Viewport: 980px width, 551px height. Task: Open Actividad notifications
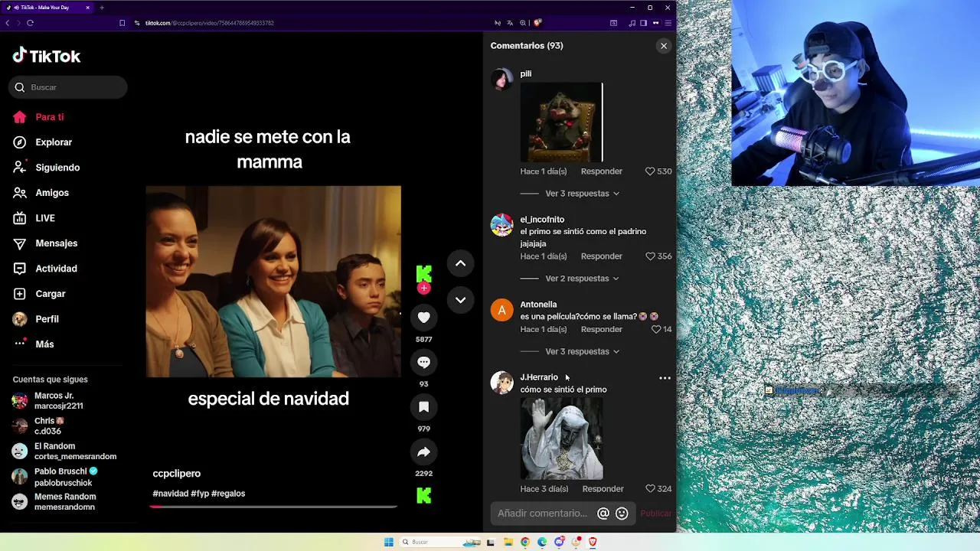point(56,269)
